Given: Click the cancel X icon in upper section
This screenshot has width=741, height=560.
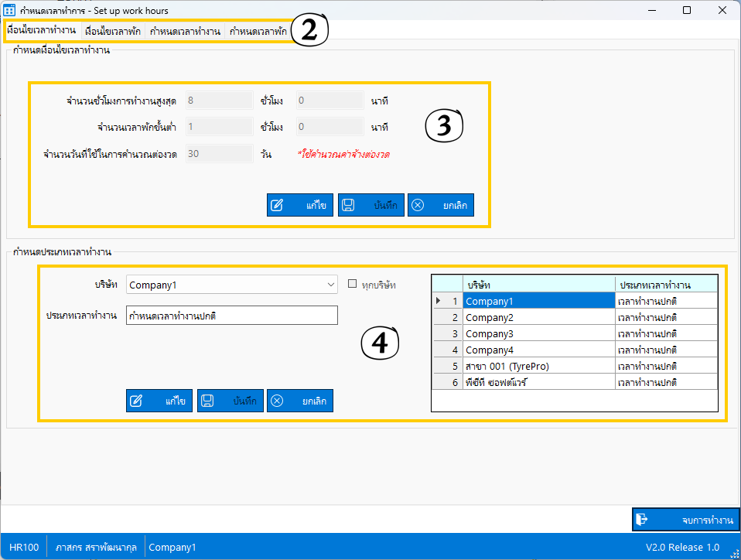Looking at the screenshot, I should [x=418, y=206].
